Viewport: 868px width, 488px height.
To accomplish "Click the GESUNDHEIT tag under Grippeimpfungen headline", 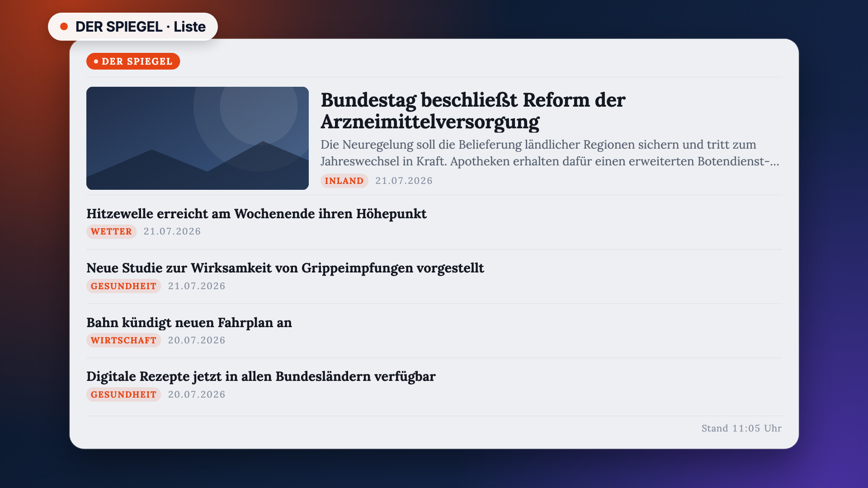I will click(x=123, y=286).
